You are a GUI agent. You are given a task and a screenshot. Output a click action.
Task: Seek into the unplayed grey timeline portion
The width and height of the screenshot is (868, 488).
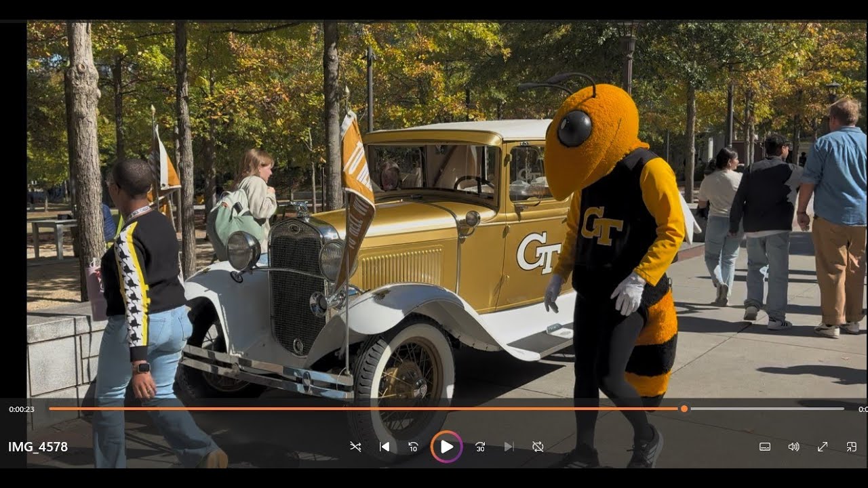coord(766,409)
